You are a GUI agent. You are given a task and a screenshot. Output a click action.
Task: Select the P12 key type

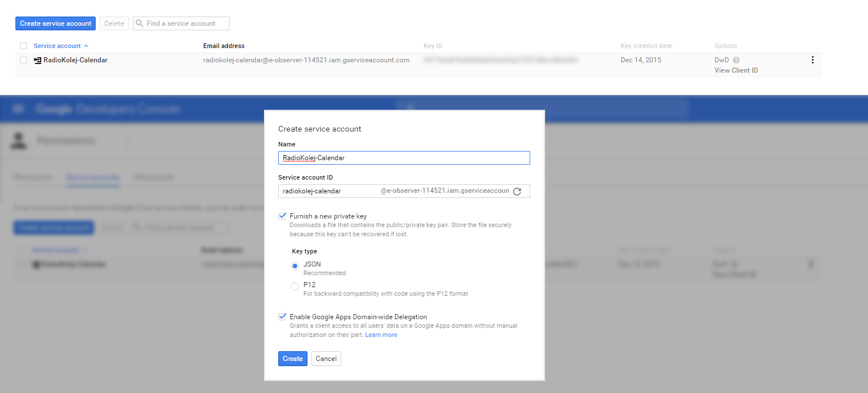295,286
